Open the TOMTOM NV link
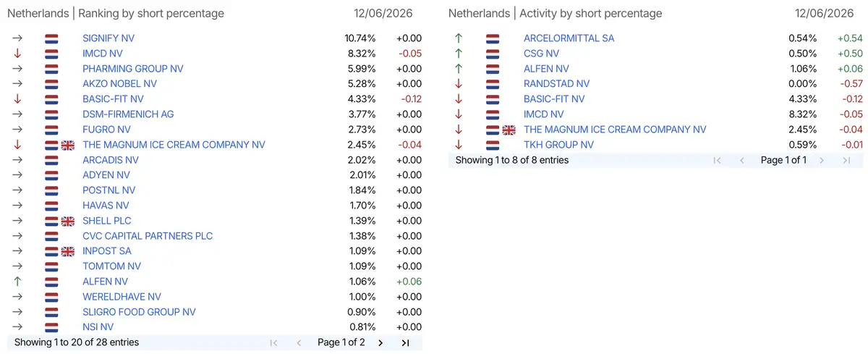 pyautogui.click(x=111, y=266)
